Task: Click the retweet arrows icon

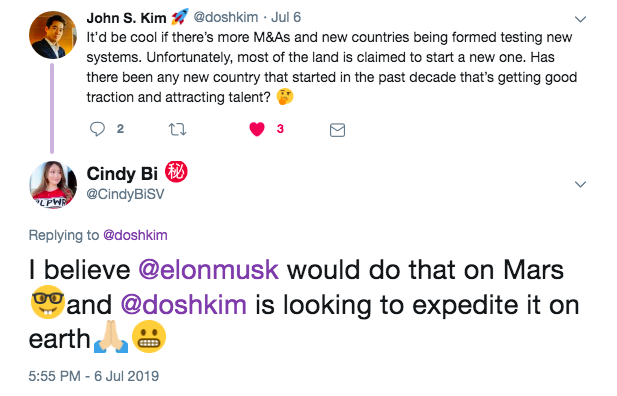Action: 177,130
